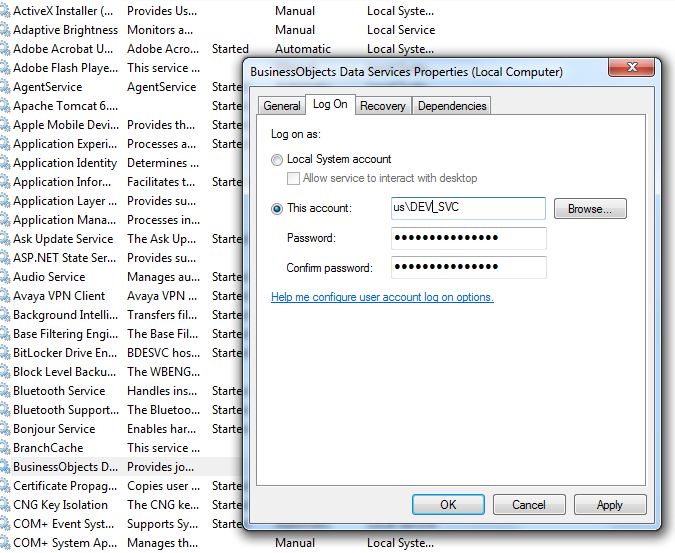Open Help me configure user account link

click(x=382, y=297)
